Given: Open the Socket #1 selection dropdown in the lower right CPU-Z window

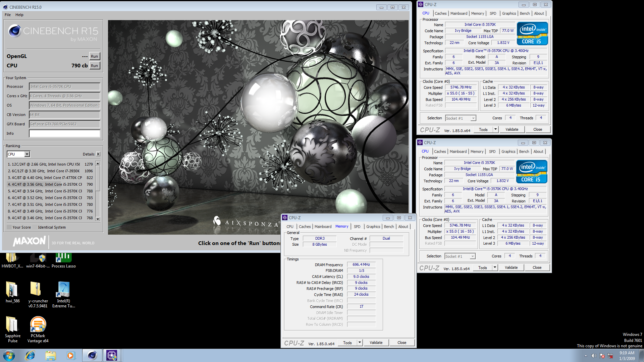Looking at the screenshot, I should click(473, 256).
